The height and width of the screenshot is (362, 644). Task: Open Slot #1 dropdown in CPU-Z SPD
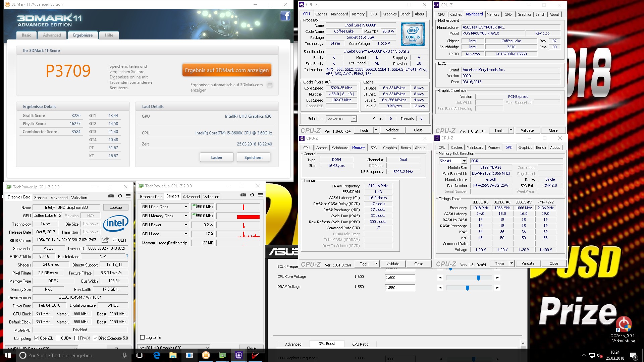tap(464, 161)
